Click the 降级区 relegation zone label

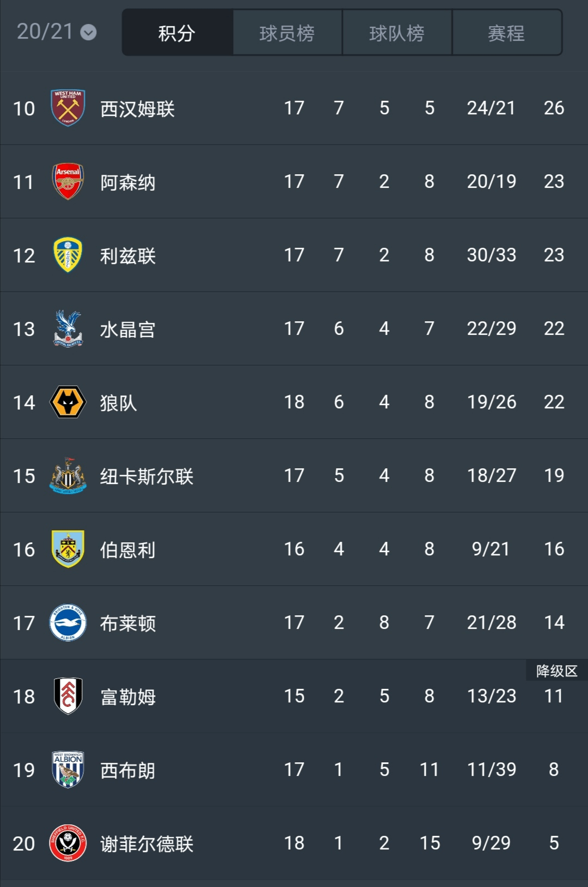556,671
